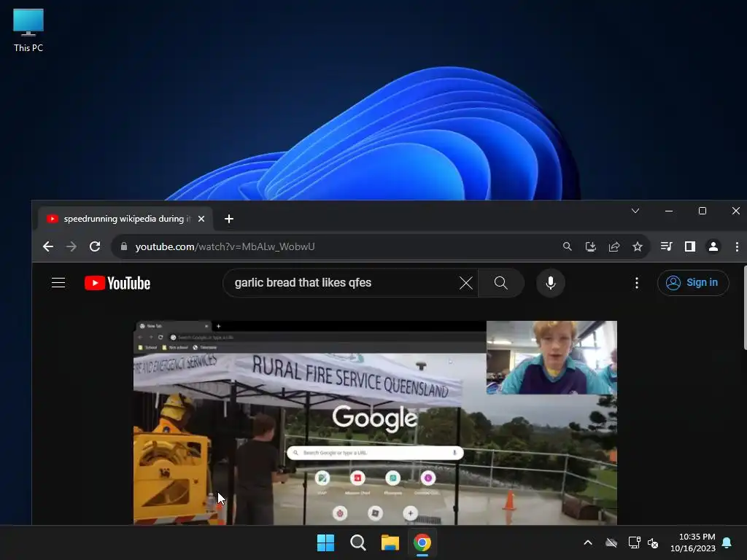Open OneDrive cloud tray icon
The width and height of the screenshot is (747, 560).
(611, 542)
